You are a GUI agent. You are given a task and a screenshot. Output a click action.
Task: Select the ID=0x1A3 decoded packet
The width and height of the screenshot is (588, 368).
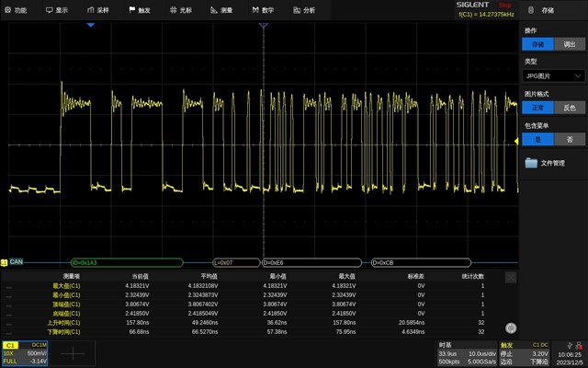click(x=127, y=262)
